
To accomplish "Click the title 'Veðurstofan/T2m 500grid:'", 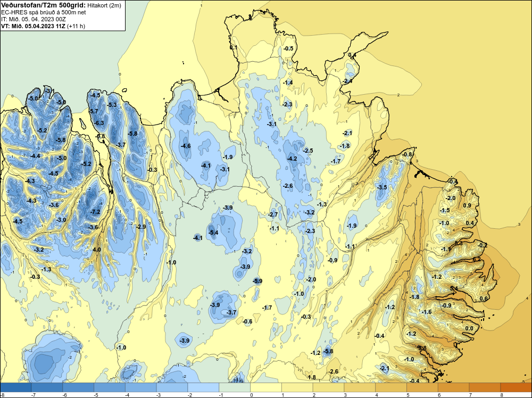I will 43,5.
